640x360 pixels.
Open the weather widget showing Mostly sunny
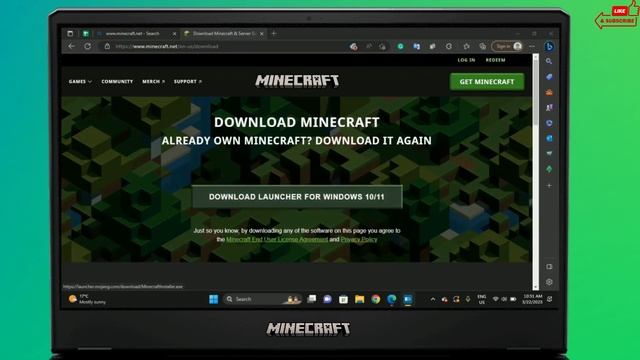pyautogui.click(x=87, y=299)
